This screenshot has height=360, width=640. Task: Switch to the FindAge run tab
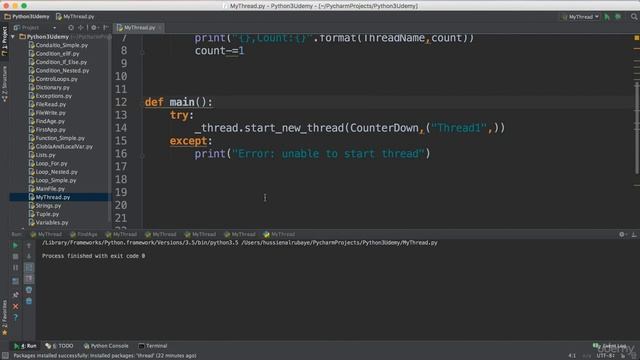(84, 234)
